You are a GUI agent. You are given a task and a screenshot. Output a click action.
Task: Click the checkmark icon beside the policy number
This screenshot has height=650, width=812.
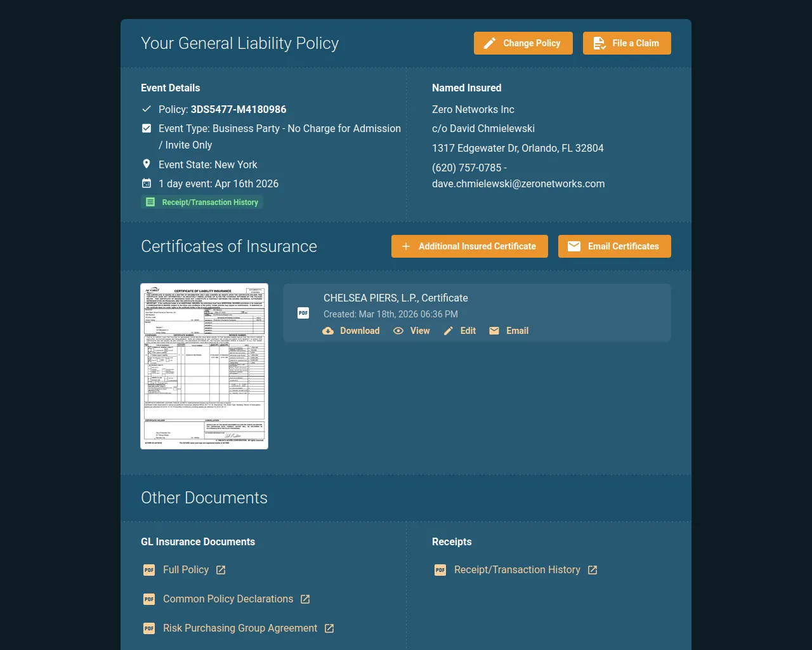pos(147,109)
